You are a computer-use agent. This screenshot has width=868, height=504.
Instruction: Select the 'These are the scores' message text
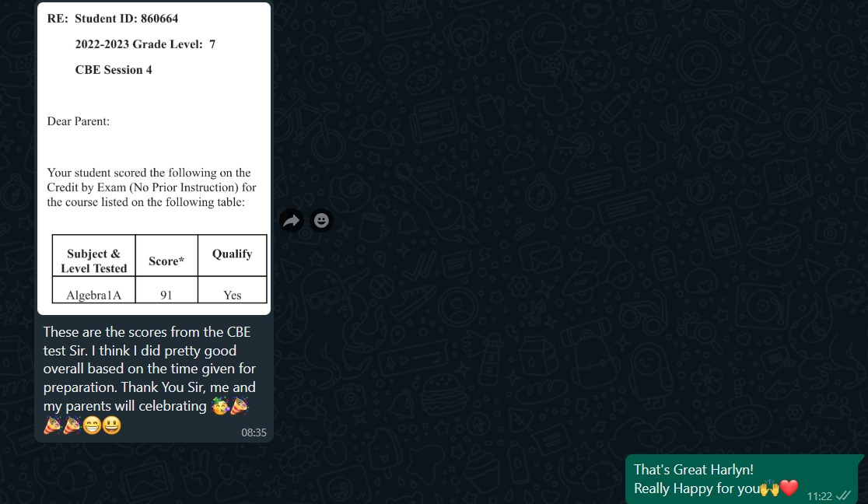click(149, 378)
